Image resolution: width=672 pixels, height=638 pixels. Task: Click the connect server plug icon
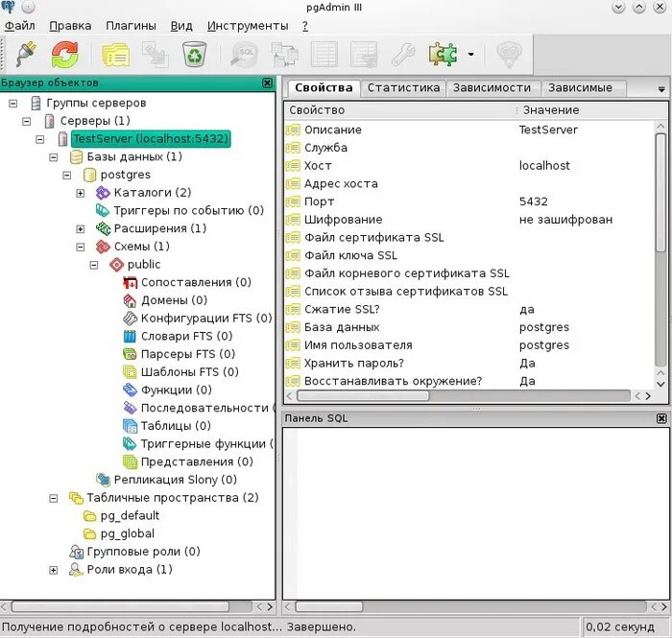point(27,55)
